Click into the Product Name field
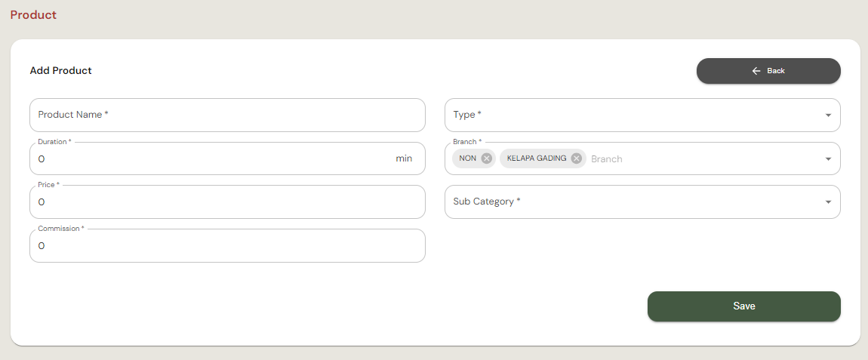The image size is (868, 360). pos(226,115)
